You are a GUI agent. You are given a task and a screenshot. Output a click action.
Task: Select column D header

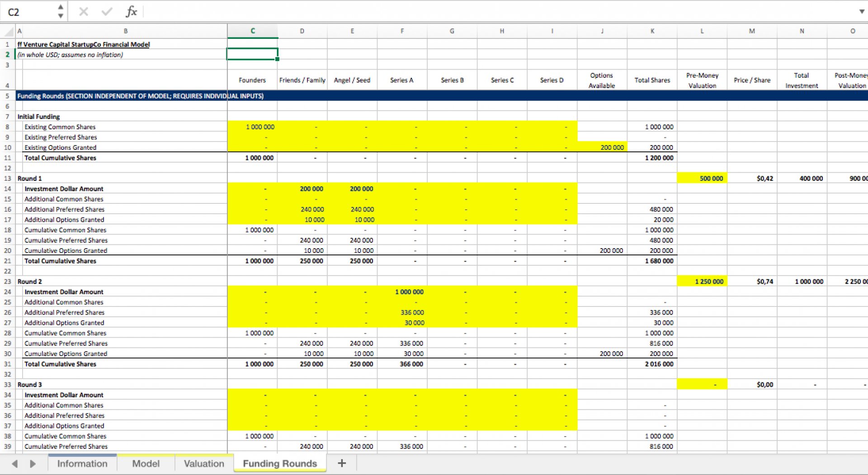point(302,31)
